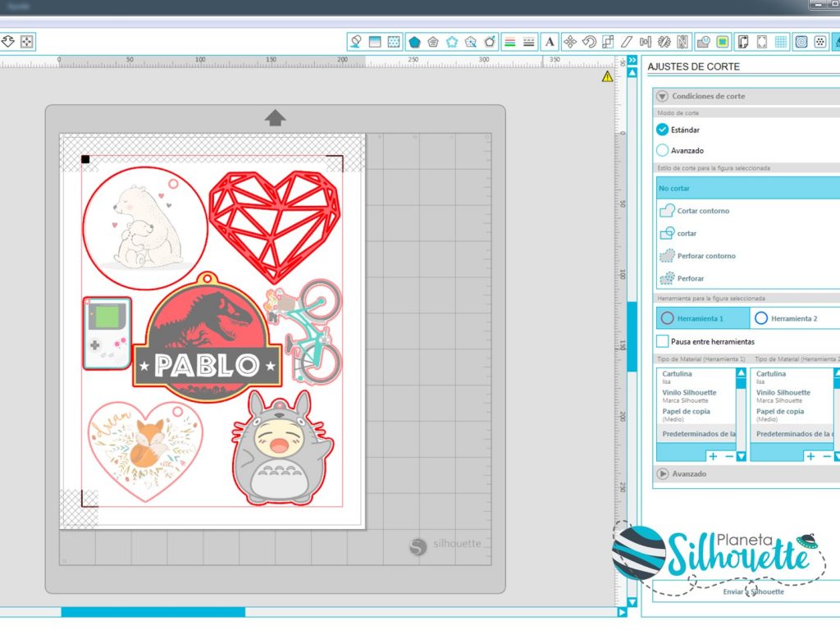The image size is (840, 630).
Task: Open the Nesting window icon
Action: coord(682,42)
